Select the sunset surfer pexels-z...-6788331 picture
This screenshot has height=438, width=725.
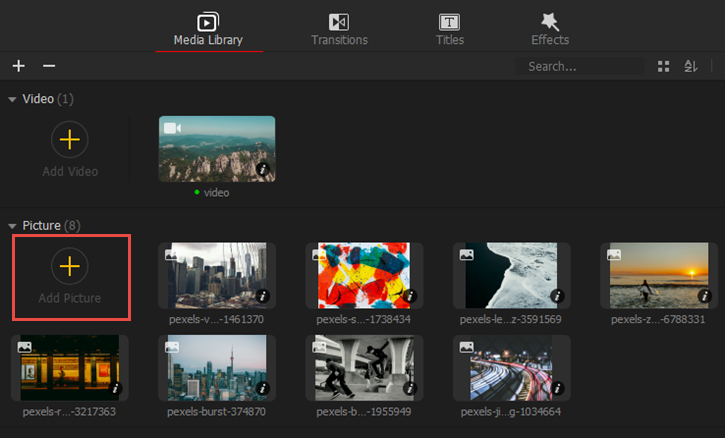tap(659, 275)
